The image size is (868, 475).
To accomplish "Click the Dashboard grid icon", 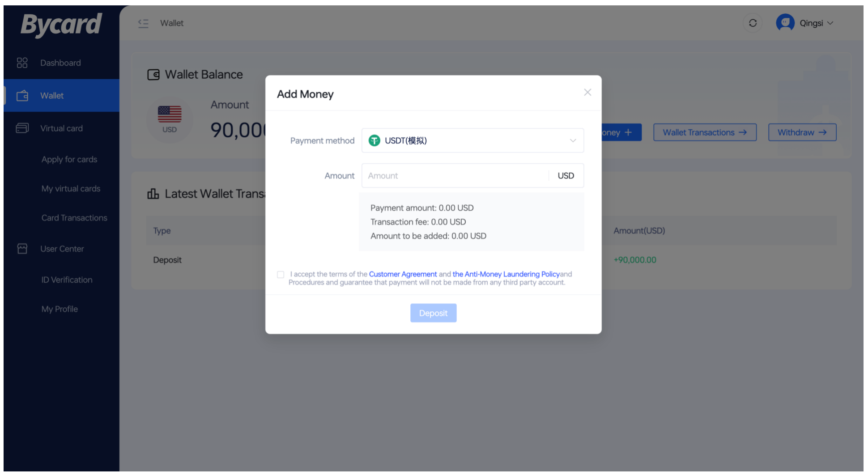I will pos(22,63).
